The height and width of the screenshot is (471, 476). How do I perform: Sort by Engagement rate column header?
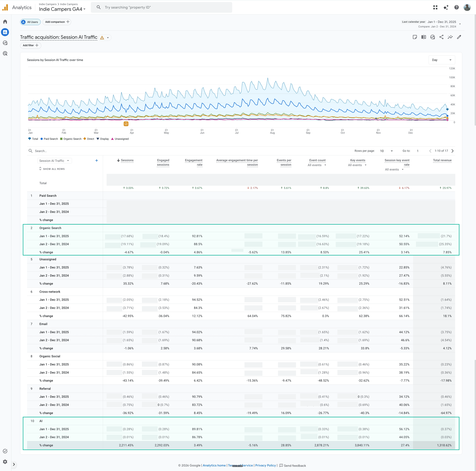(x=194, y=163)
